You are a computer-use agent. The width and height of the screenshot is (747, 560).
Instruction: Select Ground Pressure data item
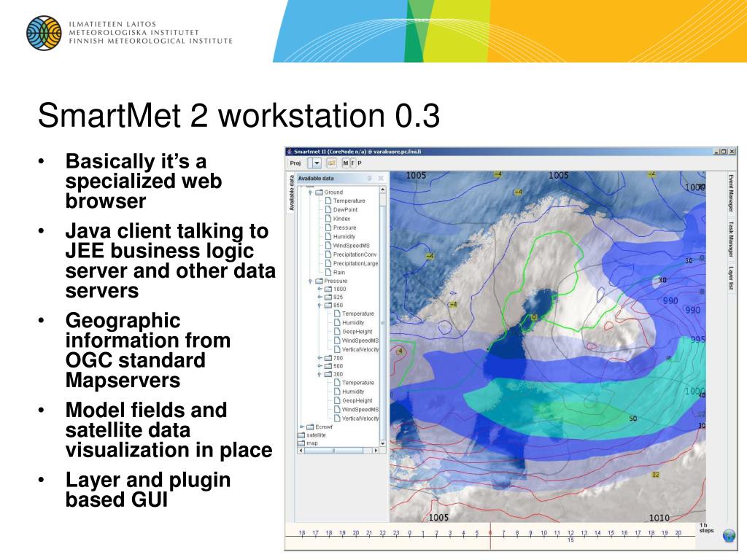click(x=341, y=228)
